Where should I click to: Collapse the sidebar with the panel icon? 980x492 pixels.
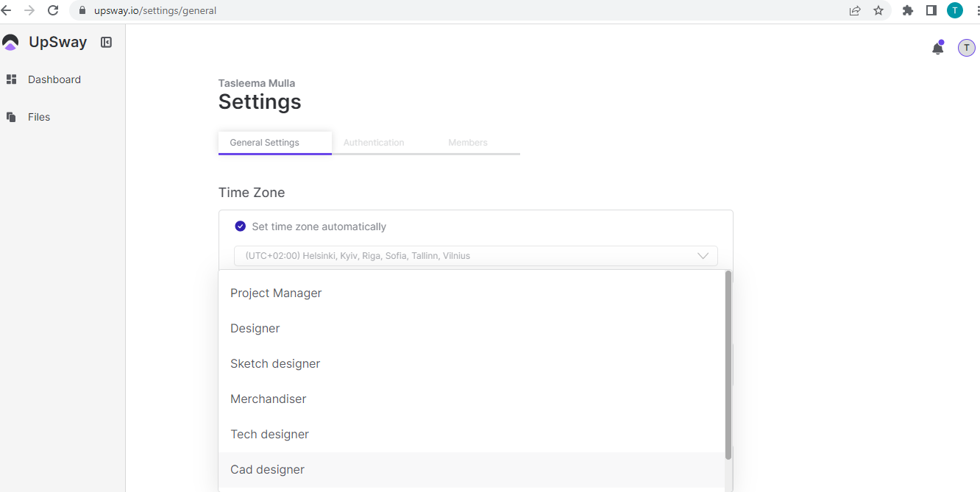pos(106,43)
